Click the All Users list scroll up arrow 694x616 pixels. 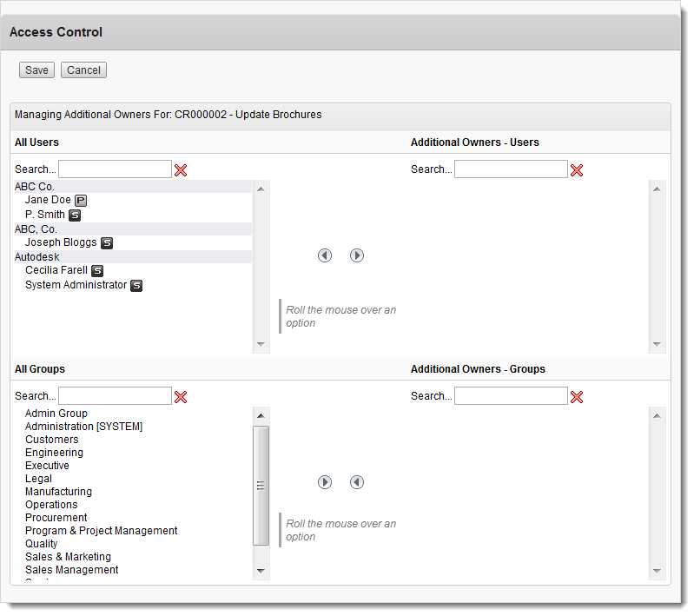(261, 189)
